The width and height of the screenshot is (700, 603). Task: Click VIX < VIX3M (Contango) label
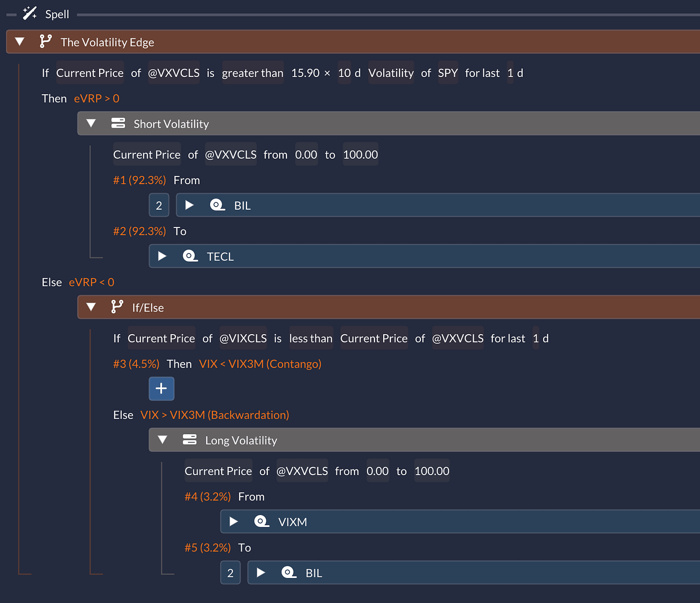click(x=260, y=364)
